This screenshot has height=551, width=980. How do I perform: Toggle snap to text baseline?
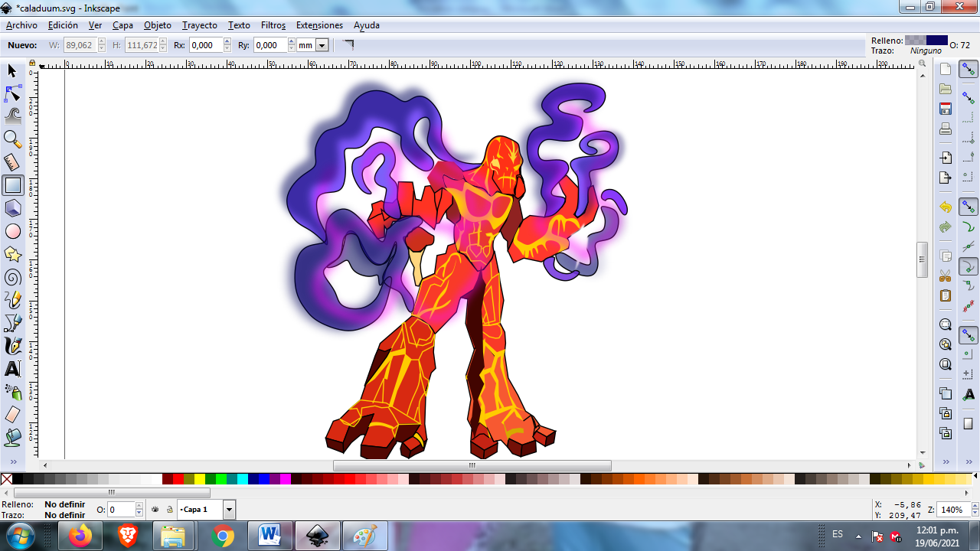click(x=969, y=394)
